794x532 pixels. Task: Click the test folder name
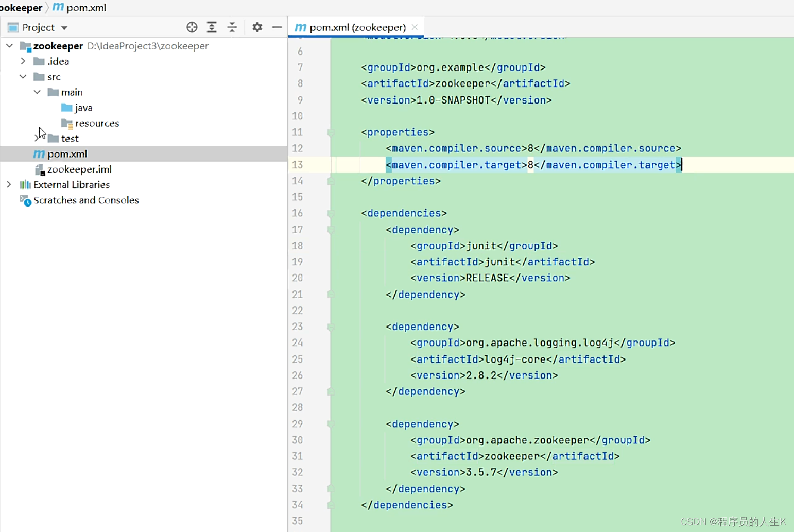click(70, 139)
